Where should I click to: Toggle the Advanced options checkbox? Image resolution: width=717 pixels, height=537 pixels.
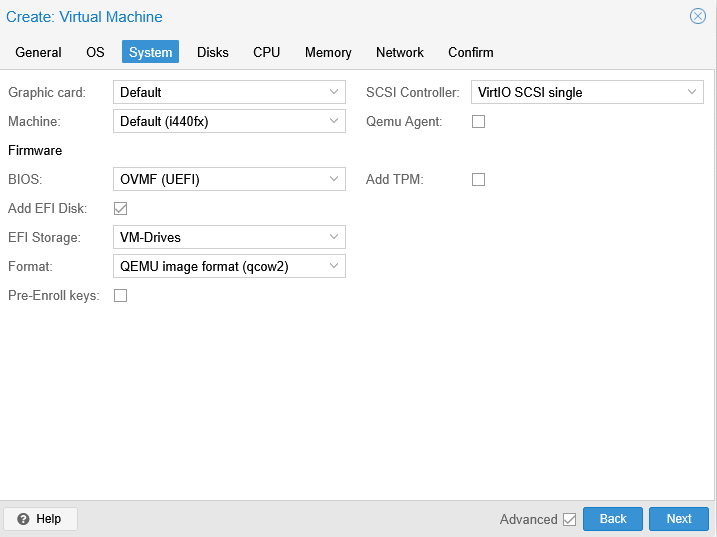569,519
